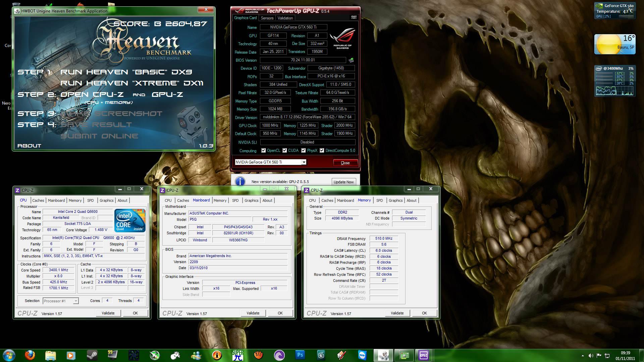
Task: Click DRAM Frequency value 510.0 MHz
Action: (x=384, y=239)
